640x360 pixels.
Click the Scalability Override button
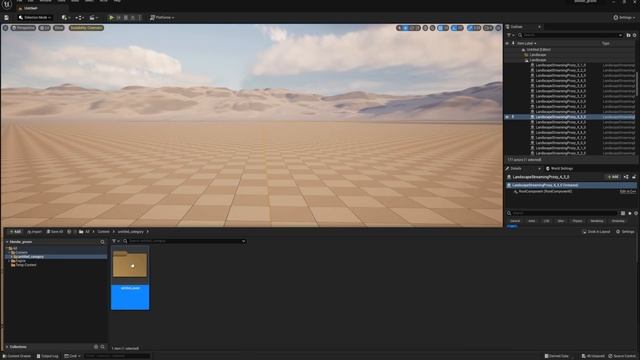(x=86, y=28)
